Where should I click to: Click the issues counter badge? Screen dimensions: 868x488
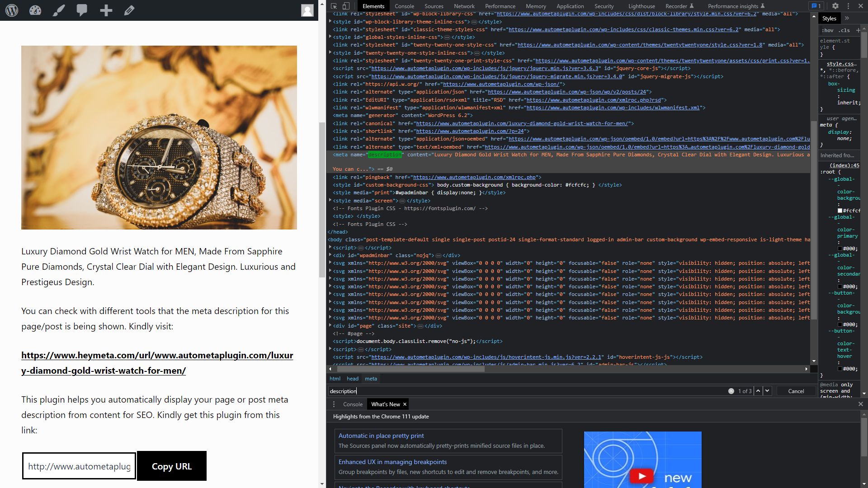coord(816,6)
